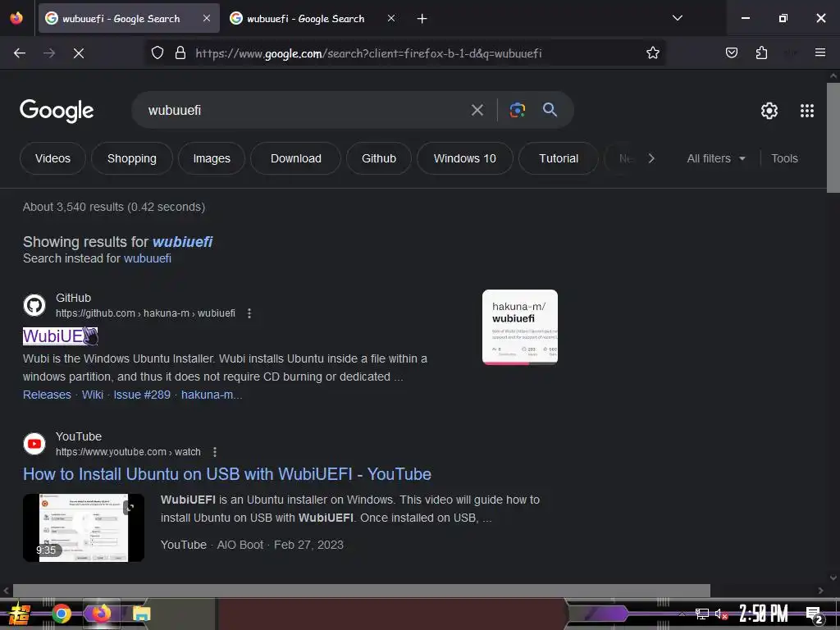
Task: Open the hakuna-m... sitelink
Action: [212, 395]
